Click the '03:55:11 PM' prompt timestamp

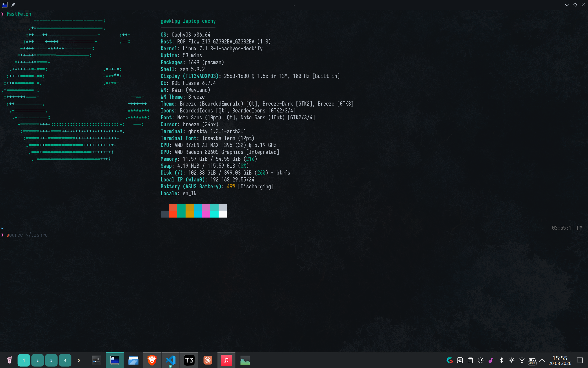click(x=567, y=228)
